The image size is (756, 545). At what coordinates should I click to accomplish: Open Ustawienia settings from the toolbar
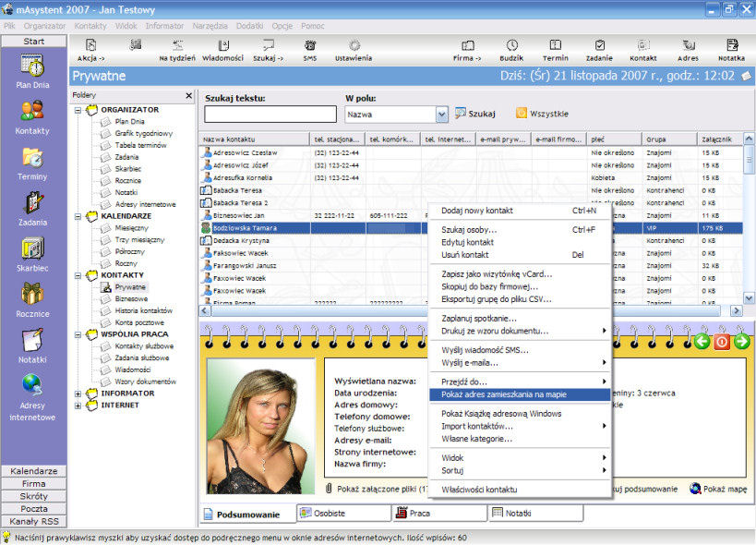pos(354,50)
